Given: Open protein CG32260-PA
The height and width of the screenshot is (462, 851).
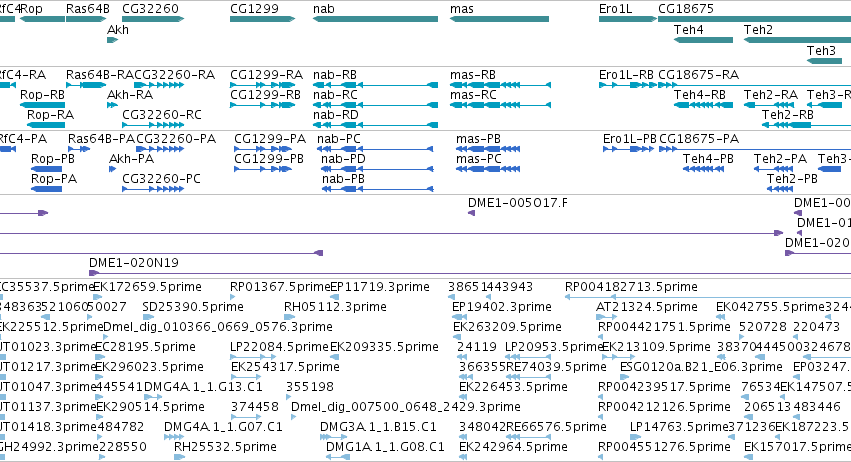Looking at the screenshot, I should pos(160,149).
